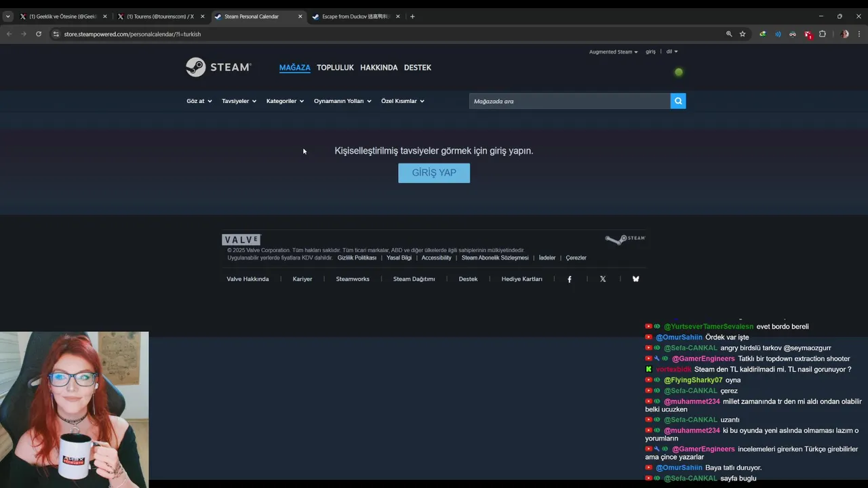
Task: Open the Steamworks footer link
Action: coord(353,279)
